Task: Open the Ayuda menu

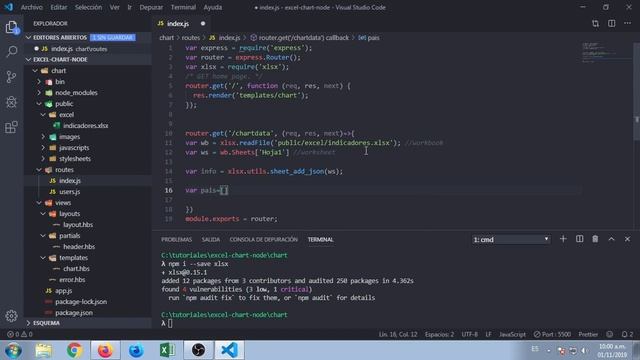Action: click(213, 7)
